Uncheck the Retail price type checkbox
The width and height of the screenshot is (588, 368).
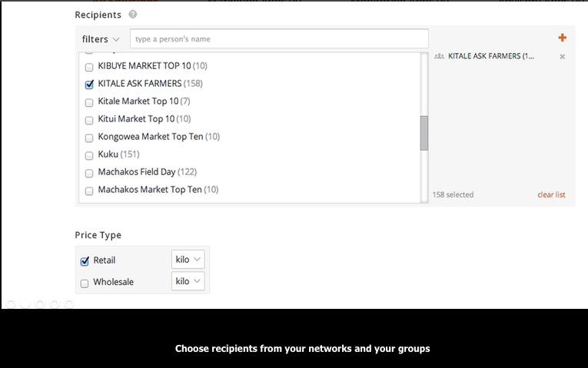[85, 261]
